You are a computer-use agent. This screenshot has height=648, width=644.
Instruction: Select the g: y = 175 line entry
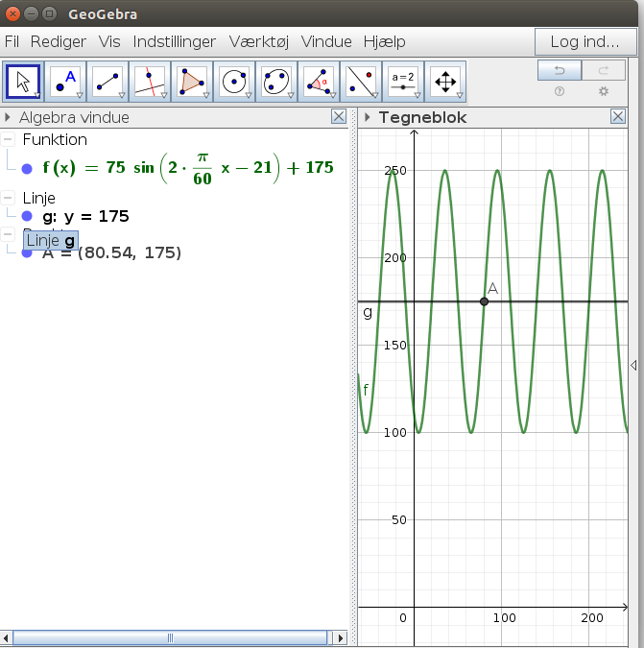tap(86, 216)
